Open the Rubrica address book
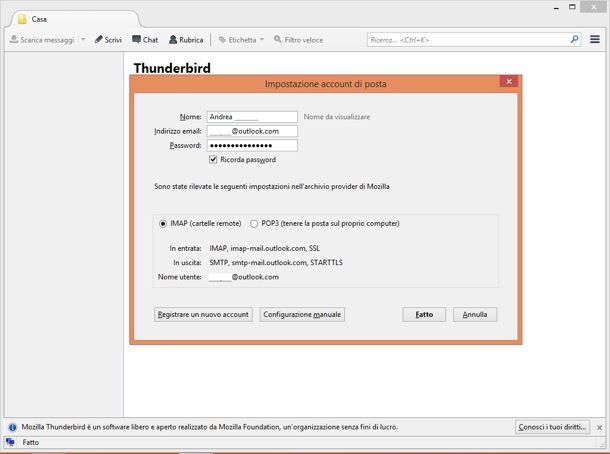The height and width of the screenshot is (454, 610). click(186, 40)
